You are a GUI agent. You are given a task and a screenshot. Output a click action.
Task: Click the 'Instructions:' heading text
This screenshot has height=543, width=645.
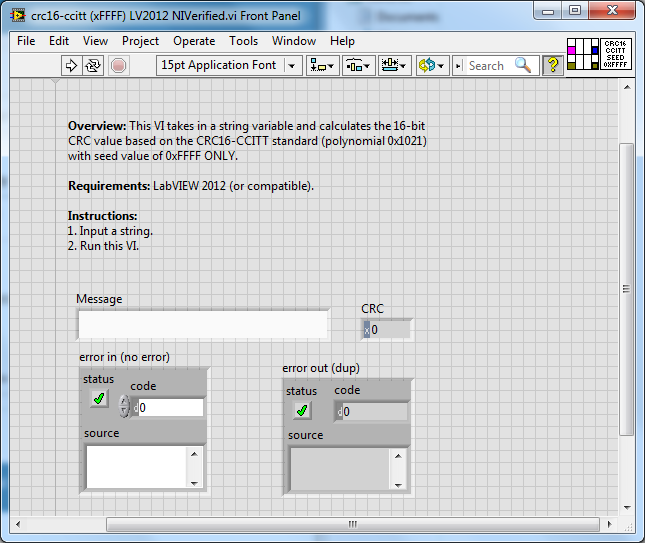click(102, 216)
